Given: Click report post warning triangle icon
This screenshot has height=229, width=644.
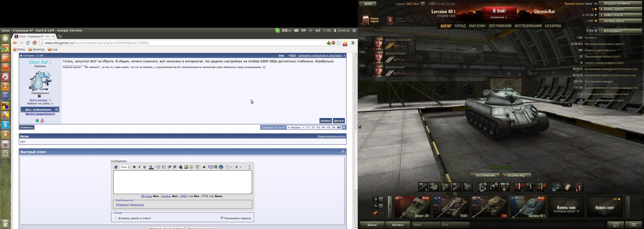Looking at the screenshot, I should point(42,121).
